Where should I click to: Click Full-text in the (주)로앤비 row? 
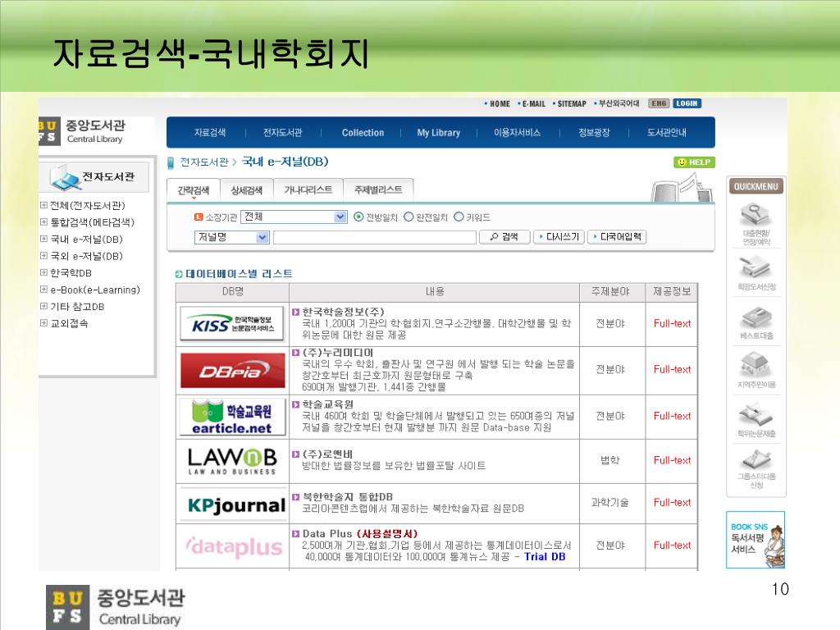[672, 461]
